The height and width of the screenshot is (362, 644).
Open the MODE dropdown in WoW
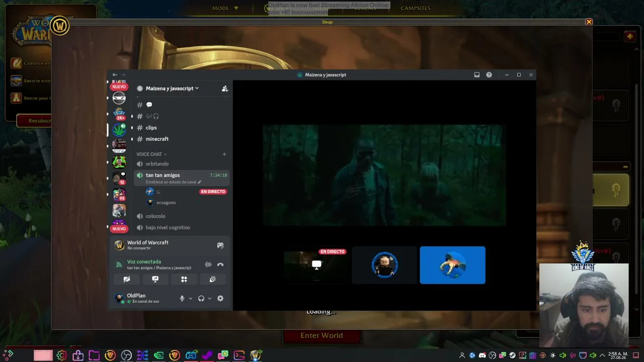(x=225, y=8)
